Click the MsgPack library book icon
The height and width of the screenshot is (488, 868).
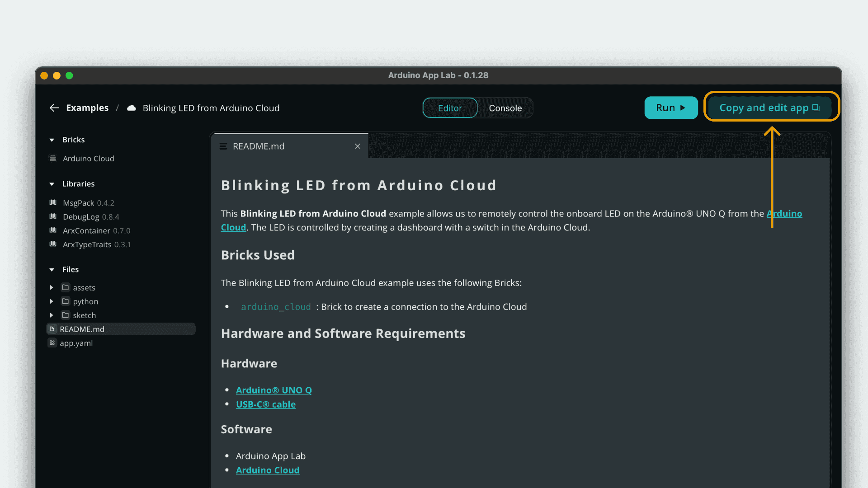click(x=53, y=202)
